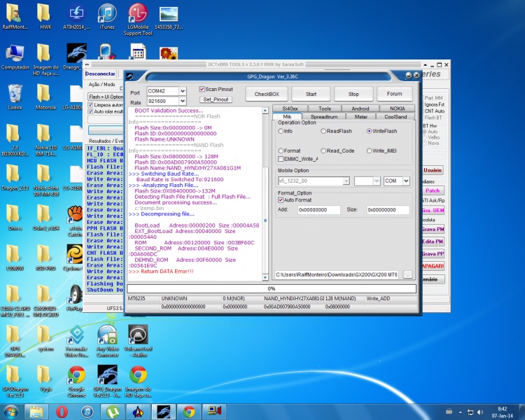Open the Forum button

[394, 94]
